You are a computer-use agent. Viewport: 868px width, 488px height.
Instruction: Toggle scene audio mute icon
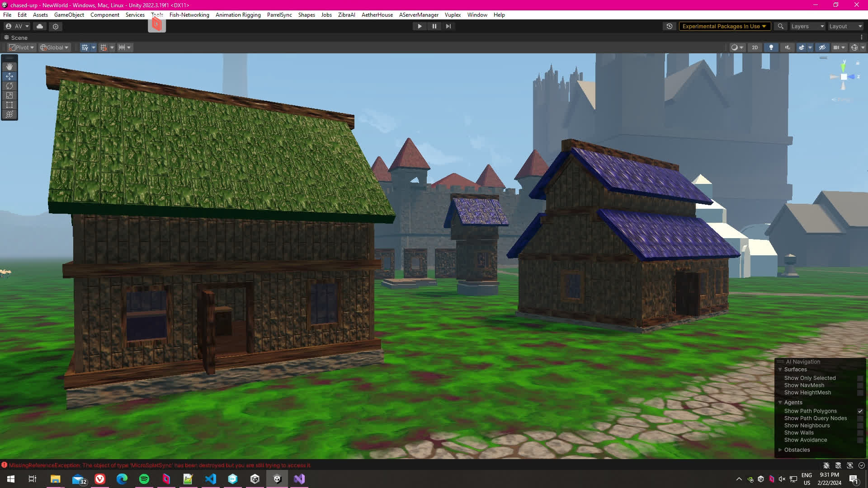tap(788, 47)
